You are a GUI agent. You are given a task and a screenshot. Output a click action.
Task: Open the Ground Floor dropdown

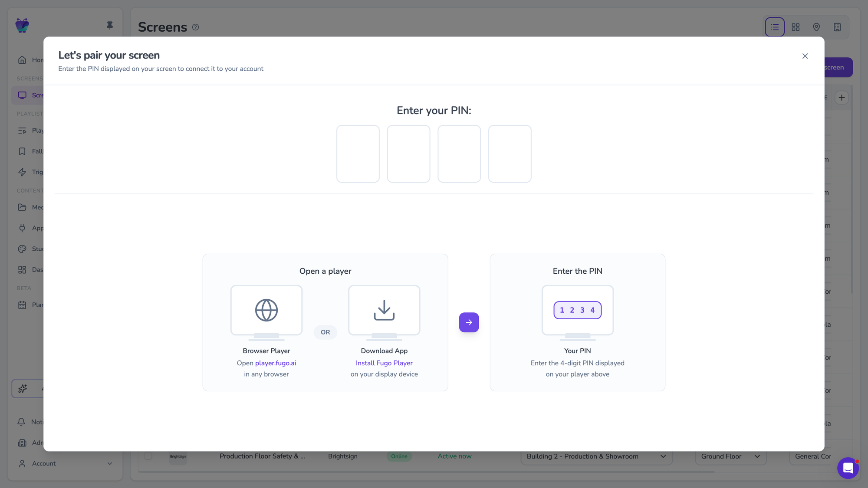tap(731, 457)
